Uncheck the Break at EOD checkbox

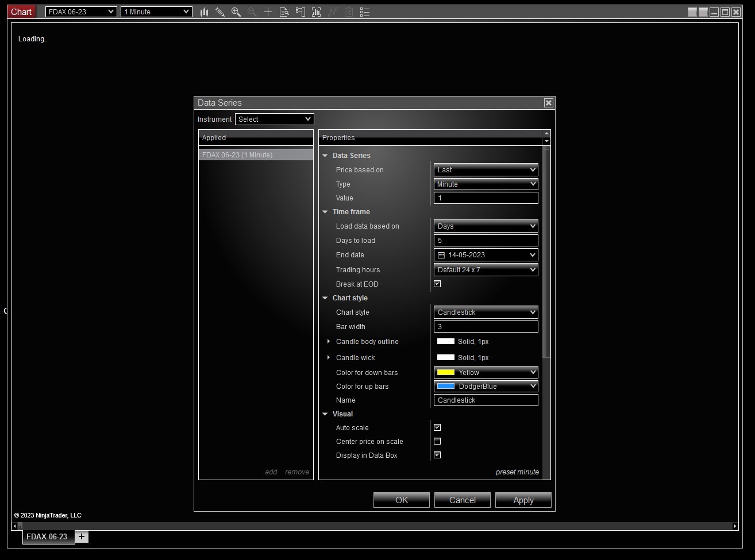(437, 284)
